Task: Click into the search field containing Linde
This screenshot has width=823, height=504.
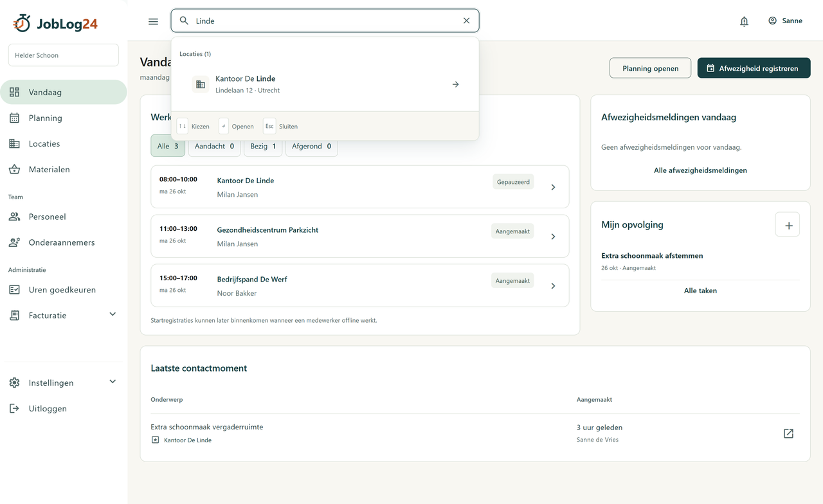Action: [325, 21]
